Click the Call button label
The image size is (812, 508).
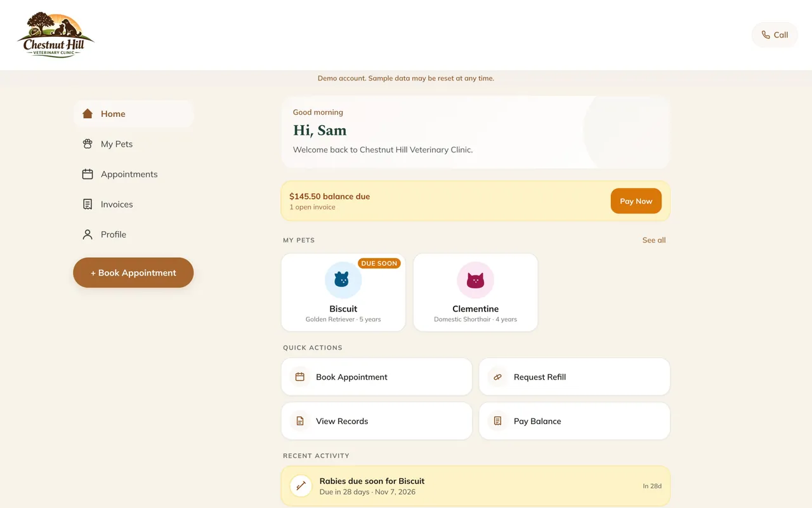pyautogui.click(x=781, y=35)
